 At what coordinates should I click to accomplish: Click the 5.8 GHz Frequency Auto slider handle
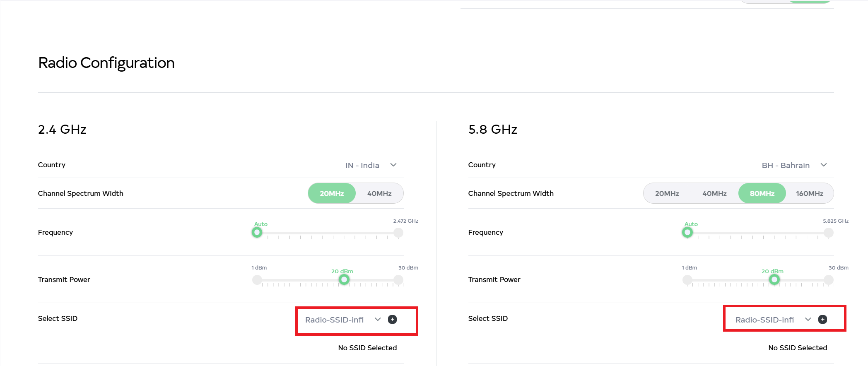687,233
